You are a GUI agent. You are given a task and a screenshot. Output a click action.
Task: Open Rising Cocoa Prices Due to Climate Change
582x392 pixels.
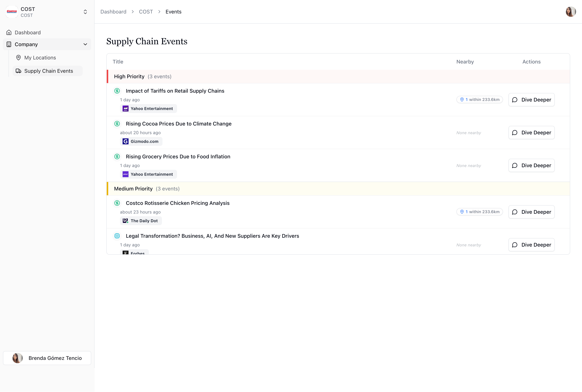(x=179, y=124)
